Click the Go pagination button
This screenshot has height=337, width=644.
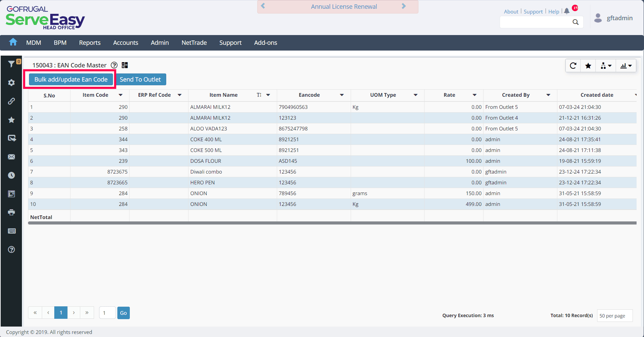coord(123,313)
